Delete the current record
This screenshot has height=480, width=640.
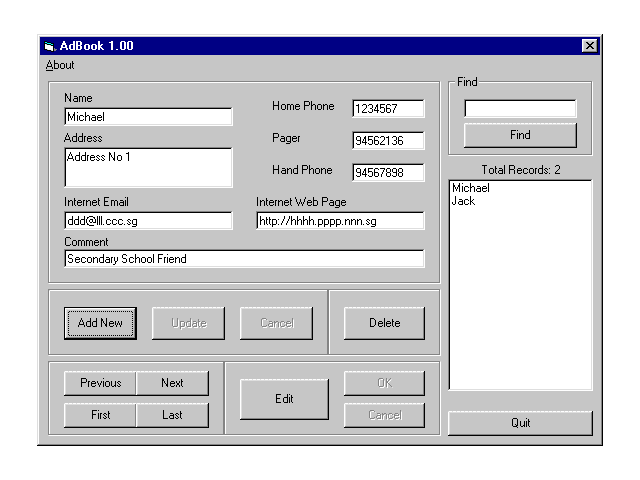click(384, 323)
